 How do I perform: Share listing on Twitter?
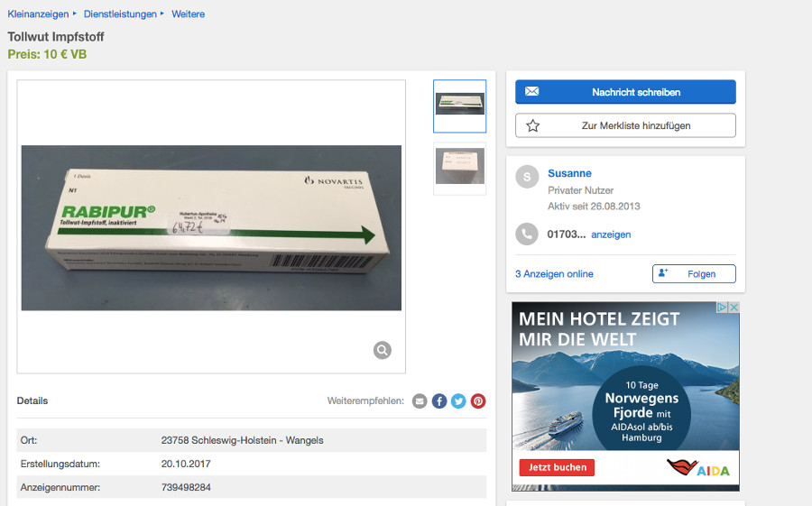pyautogui.click(x=458, y=401)
